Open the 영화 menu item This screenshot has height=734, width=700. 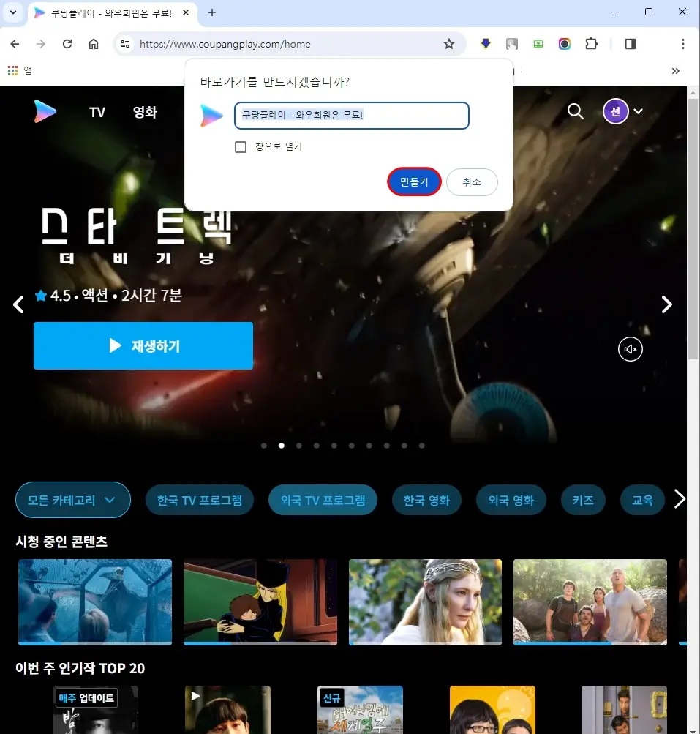pos(144,112)
